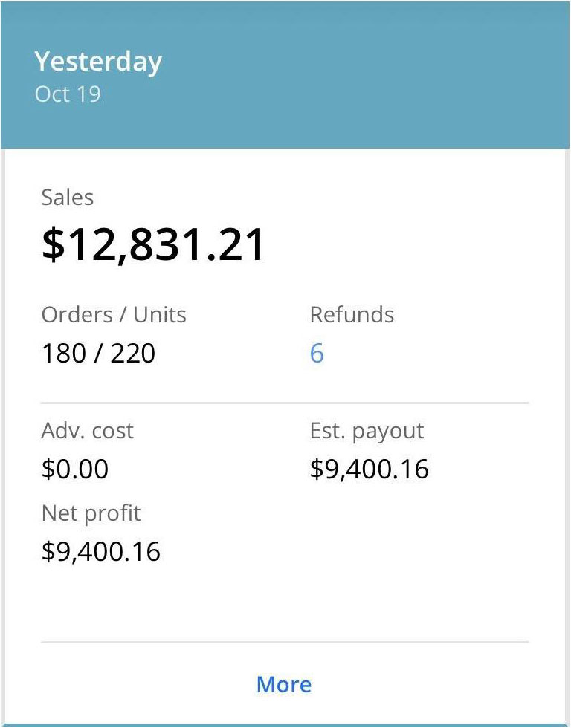The image size is (571, 728).
Task: Click the divider line above More
Action: tap(285, 641)
